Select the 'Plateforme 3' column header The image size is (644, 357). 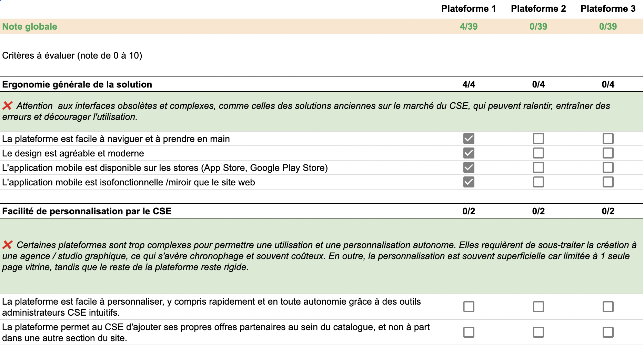click(608, 9)
